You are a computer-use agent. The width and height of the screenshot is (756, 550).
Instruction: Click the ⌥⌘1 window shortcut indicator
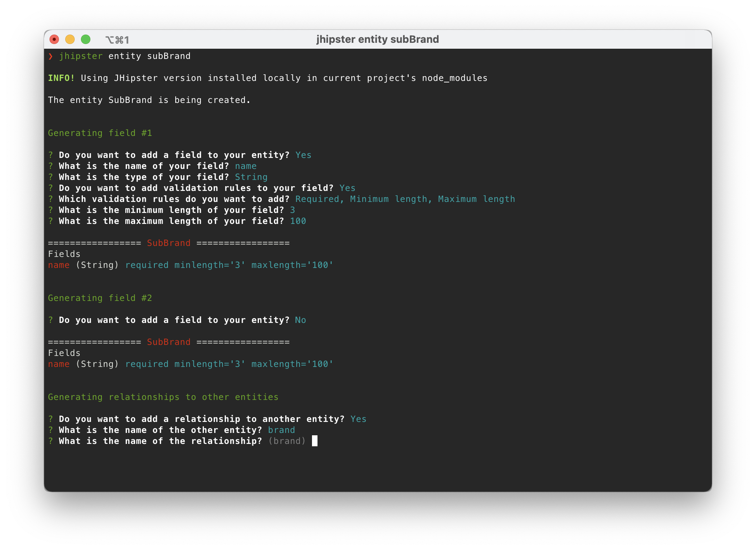[x=117, y=40]
